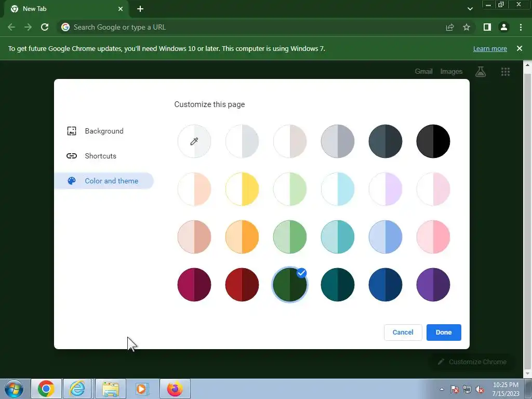Choose the light pink color theme
The height and width of the screenshot is (399, 532).
(x=433, y=189)
